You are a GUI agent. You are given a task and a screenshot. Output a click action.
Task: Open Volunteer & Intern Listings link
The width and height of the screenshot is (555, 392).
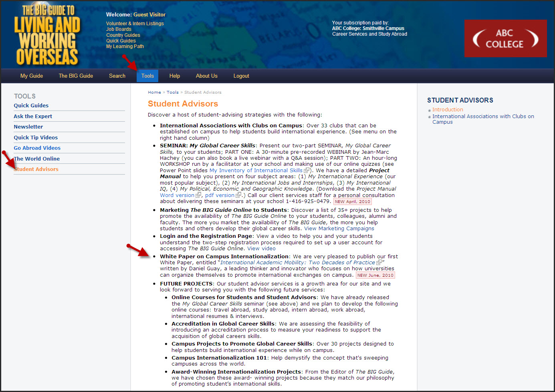point(135,24)
